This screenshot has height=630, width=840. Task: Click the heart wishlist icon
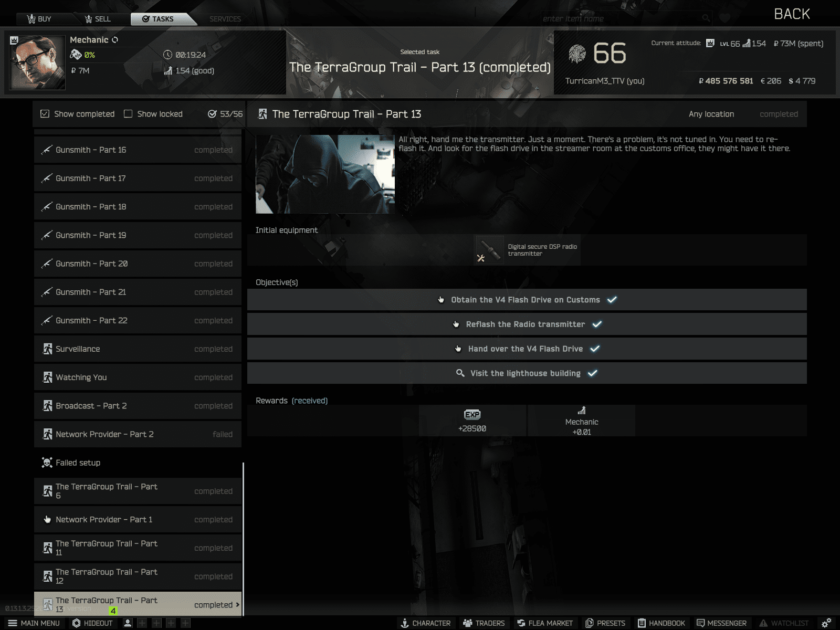point(725,18)
